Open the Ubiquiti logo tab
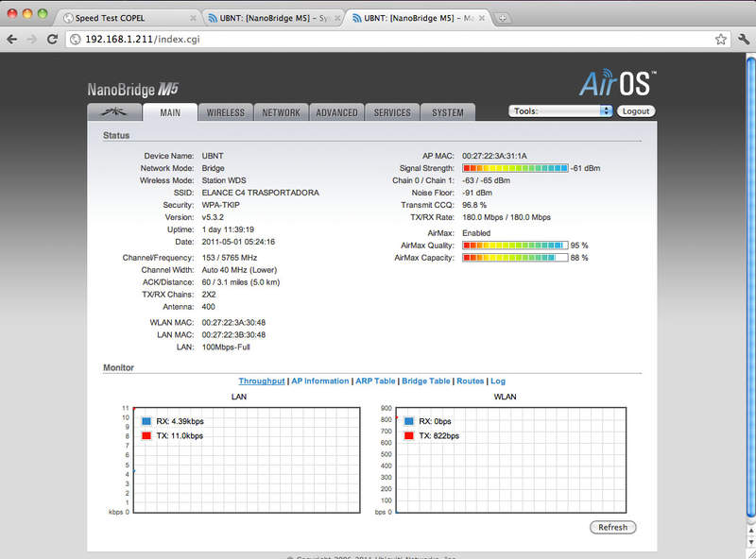The height and width of the screenshot is (559, 756). [x=114, y=112]
